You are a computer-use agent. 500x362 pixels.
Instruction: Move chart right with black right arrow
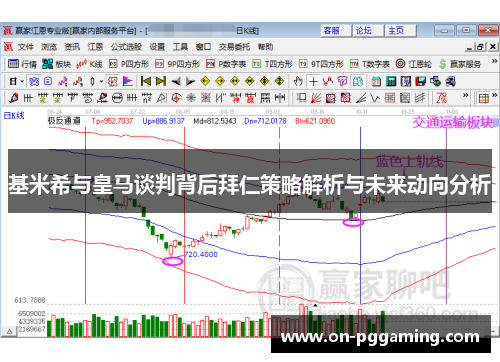coord(190,81)
